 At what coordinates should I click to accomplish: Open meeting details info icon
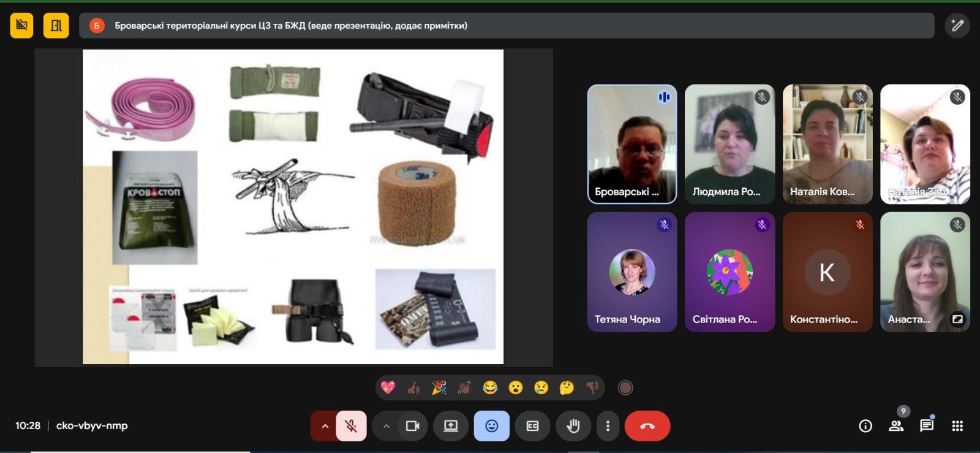point(865,426)
